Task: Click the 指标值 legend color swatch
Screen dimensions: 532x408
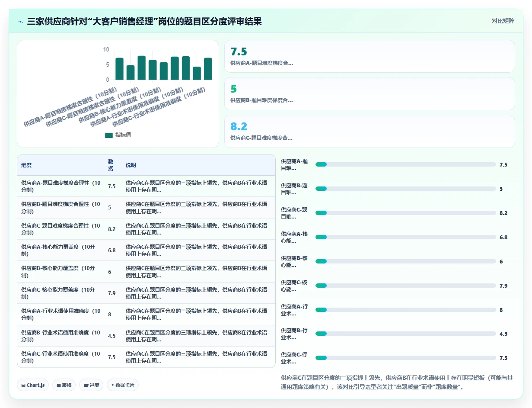Action: point(108,135)
